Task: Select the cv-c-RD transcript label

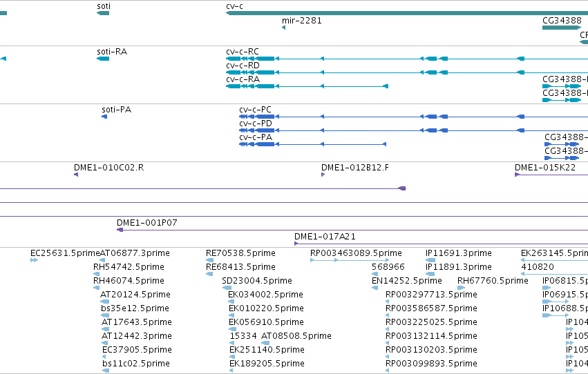Action: [243, 65]
